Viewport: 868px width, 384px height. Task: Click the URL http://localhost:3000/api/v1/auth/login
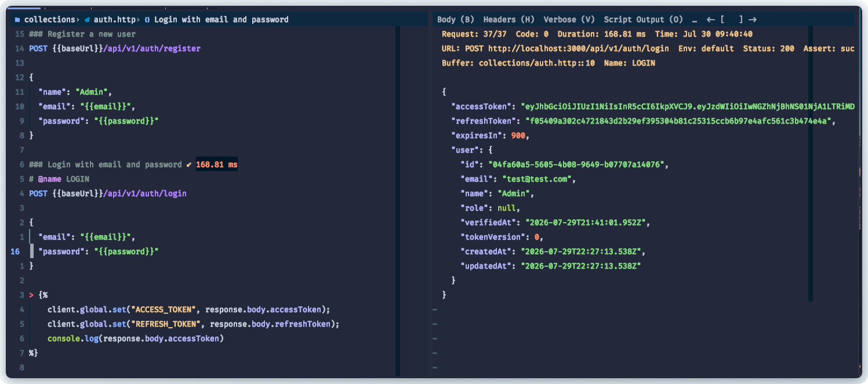(579, 49)
